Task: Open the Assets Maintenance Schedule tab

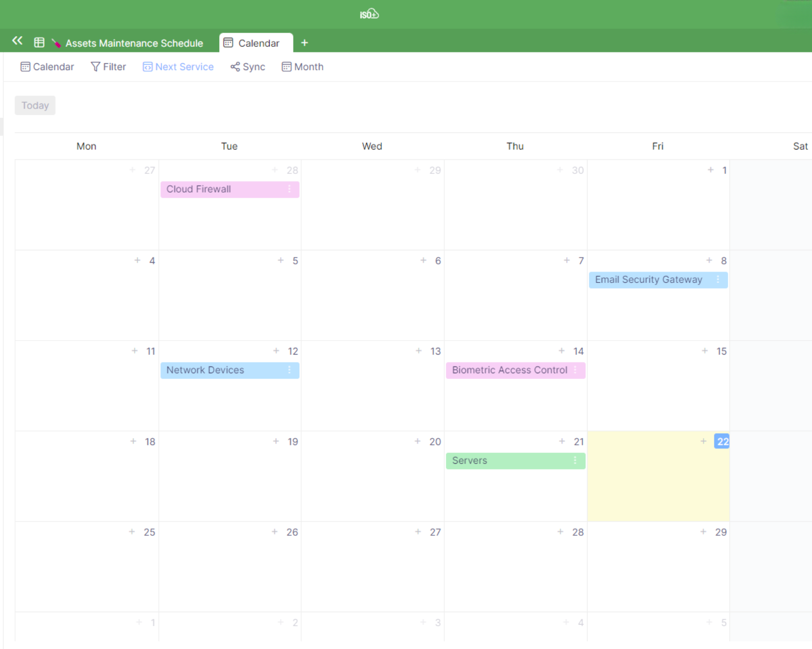Action: click(x=134, y=43)
